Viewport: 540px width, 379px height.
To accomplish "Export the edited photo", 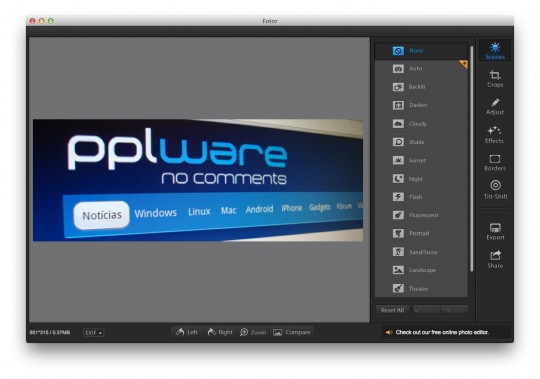I will [495, 231].
